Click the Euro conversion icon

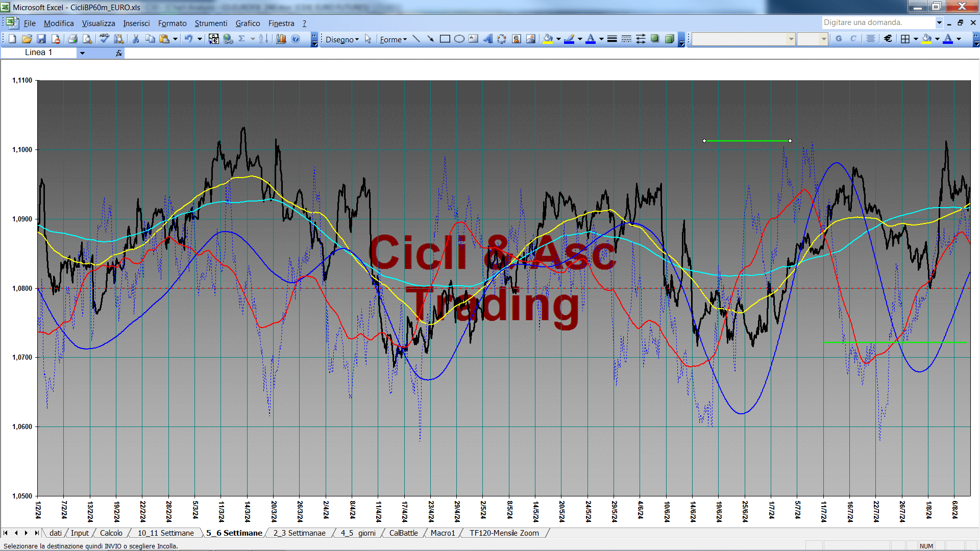(214, 39)
